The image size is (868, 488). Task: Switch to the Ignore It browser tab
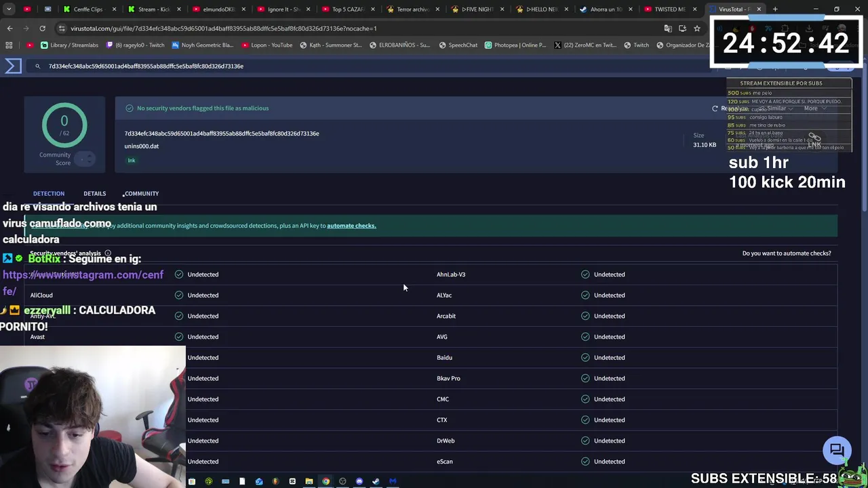point(283,9)
